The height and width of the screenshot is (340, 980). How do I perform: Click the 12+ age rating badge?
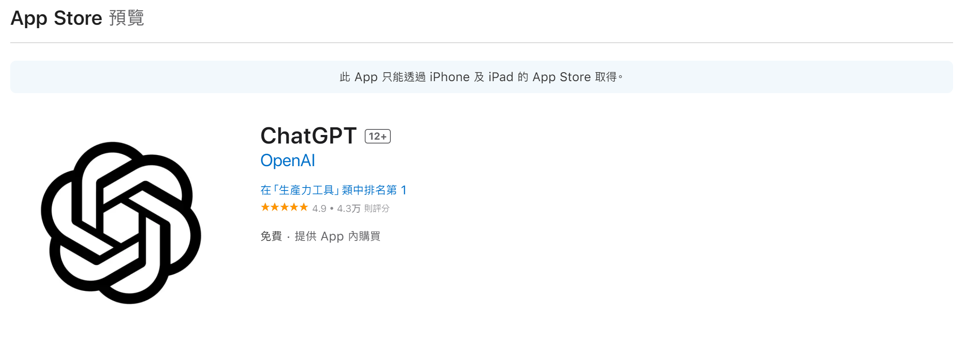(378, 136)
